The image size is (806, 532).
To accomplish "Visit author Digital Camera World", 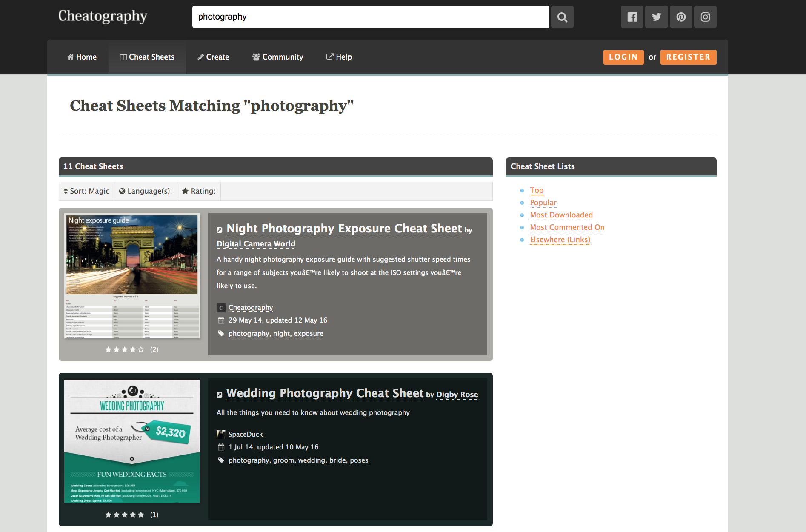I will click(x=256, y=244).
